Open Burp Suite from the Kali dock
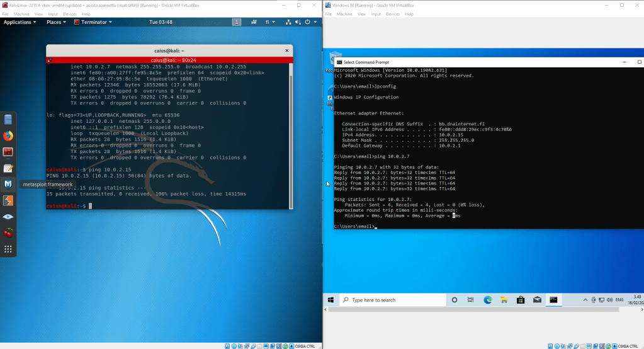644x349 pixels. (8, 200)
